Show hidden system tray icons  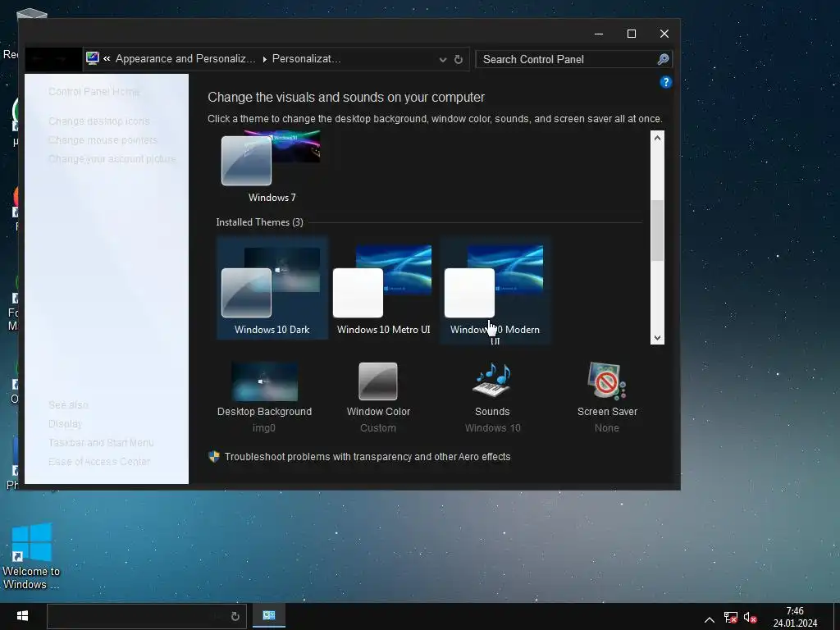[x=710, y=620]
